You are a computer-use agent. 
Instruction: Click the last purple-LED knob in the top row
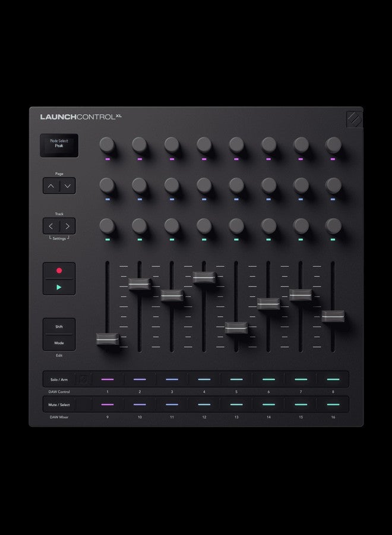click(x=333, y=144)
